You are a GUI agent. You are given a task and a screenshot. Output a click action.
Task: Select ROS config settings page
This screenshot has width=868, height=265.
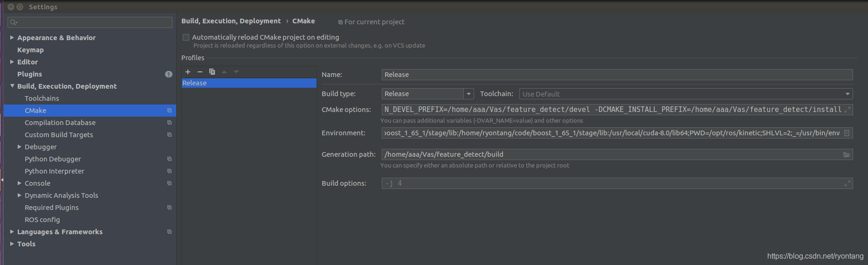42,220
